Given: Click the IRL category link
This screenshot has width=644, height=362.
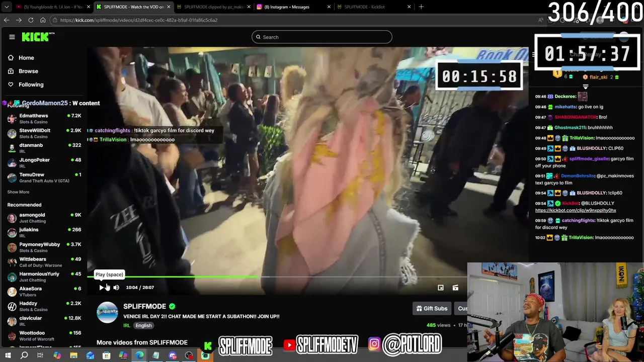Looking at the screenshot, I should pyautogui.click(x=127, y=325).
